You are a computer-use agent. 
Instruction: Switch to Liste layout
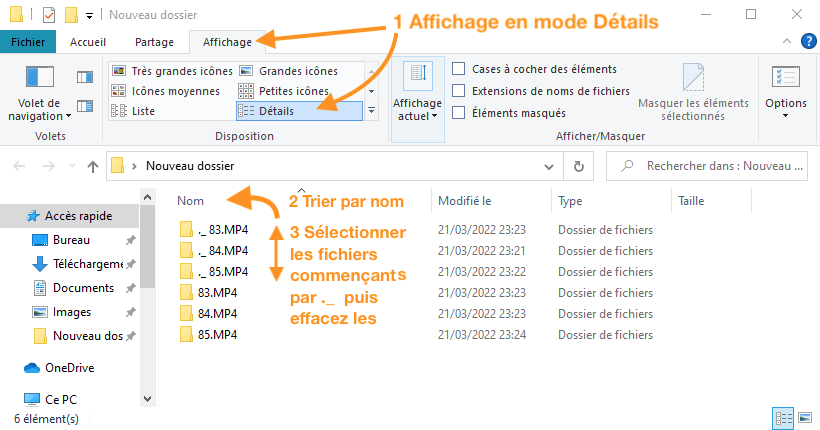pos(133,111)
